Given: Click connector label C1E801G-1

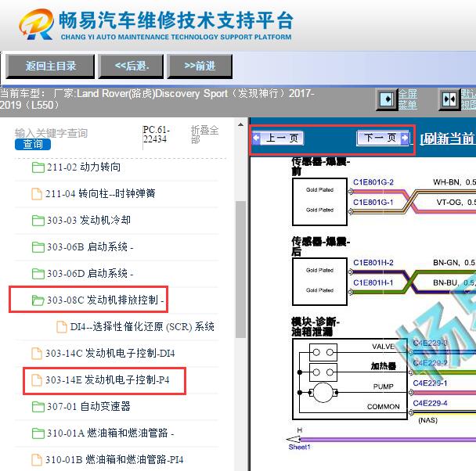Looking at the screenshot, I should (373, 202).
